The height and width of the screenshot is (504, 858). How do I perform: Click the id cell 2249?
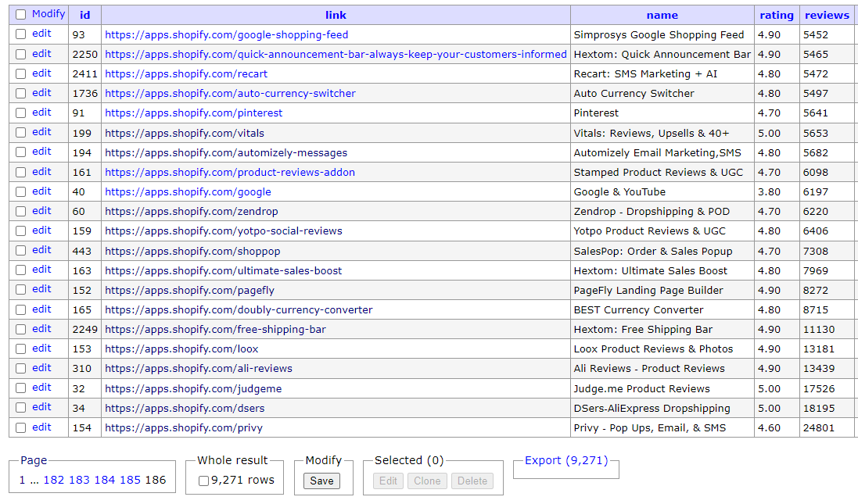coord(84,329)
